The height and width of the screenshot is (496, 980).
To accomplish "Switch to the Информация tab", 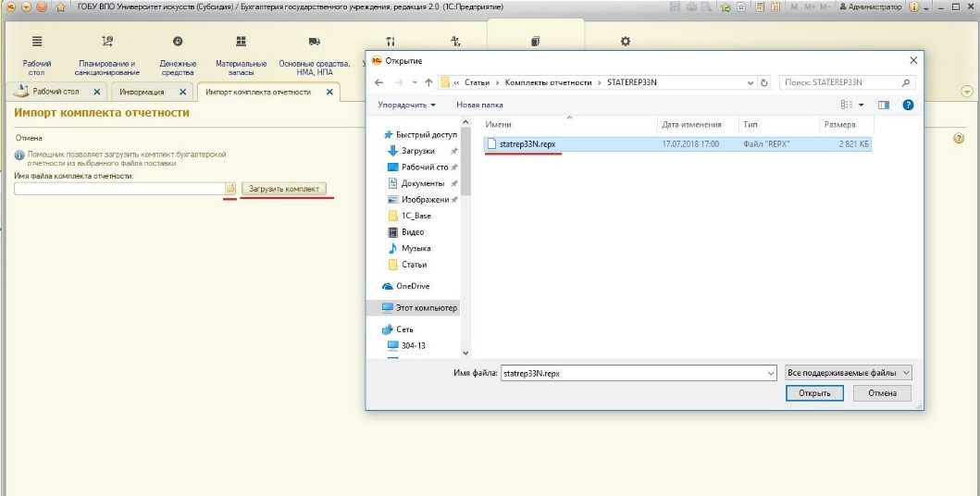I will pyautogui.click(x=149, y=92).
